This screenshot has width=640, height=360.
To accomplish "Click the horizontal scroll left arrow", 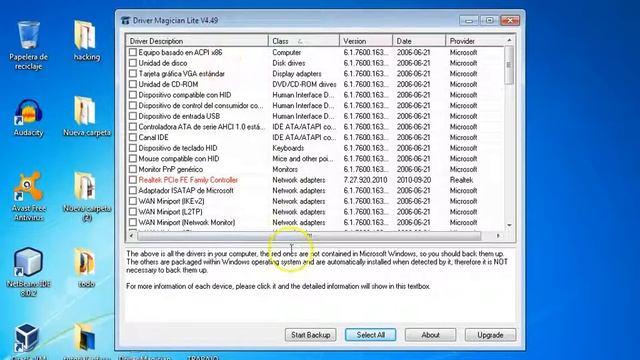I will [x=131, y=236].
